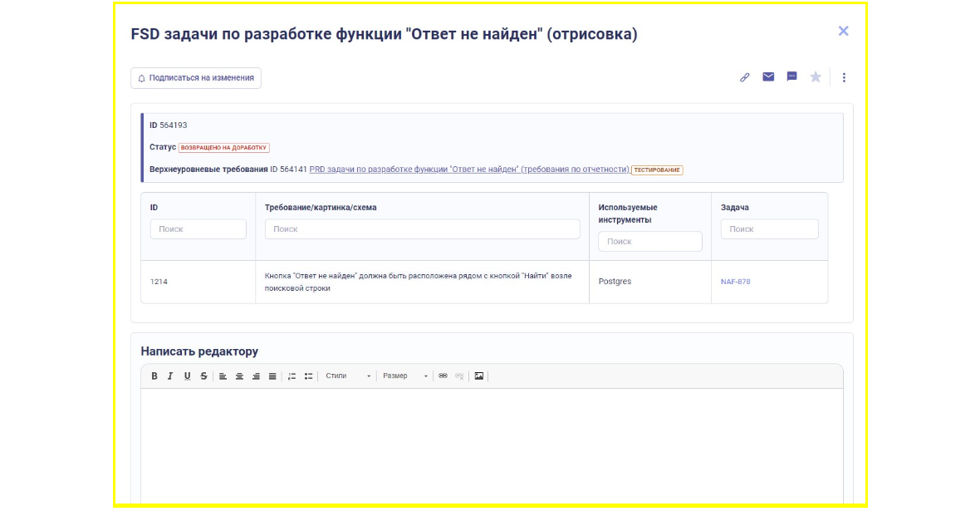Align text left in editor

[x=223, y=376]
